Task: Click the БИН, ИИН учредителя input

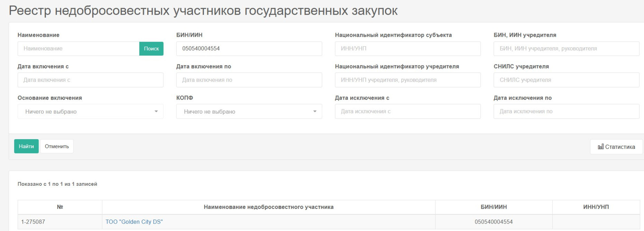Action: [566, 49]
